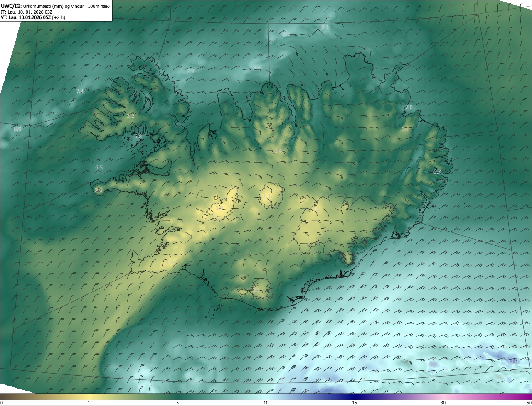The image size is (532, 406).
Task: Click the 6.7 value in the Eastfjords
Action: (437, 171)
